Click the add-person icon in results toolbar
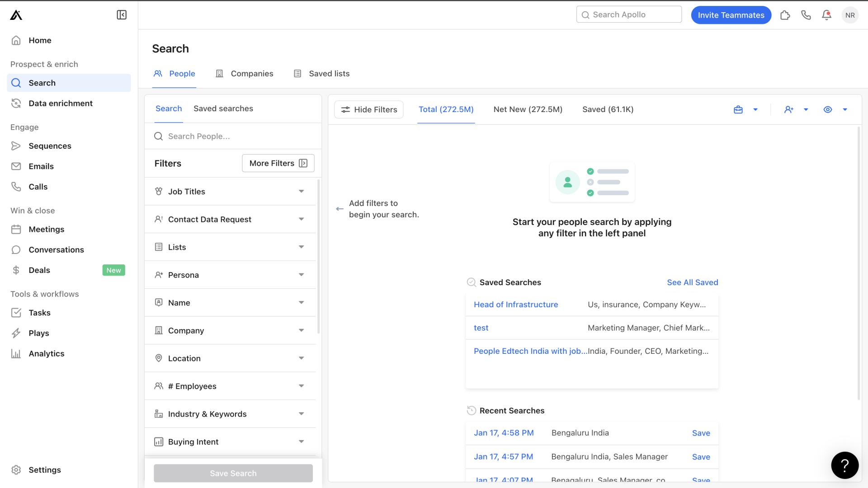The height and width of the screenshot is (488, 868). point(789,109)
